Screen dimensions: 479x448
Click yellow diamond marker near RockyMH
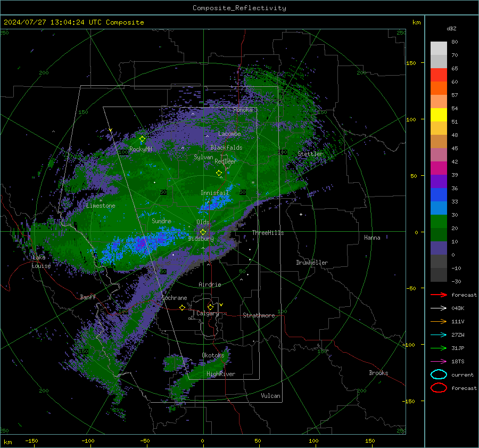point(142,139)
